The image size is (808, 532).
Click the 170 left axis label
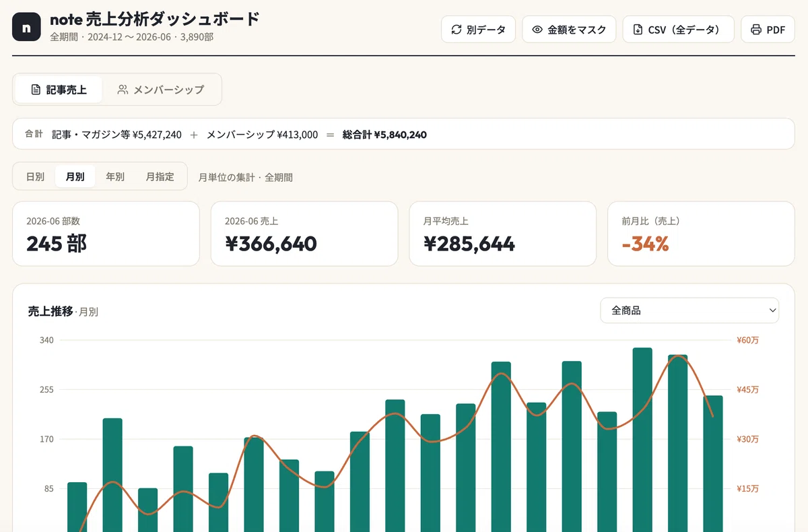(46, 439)
